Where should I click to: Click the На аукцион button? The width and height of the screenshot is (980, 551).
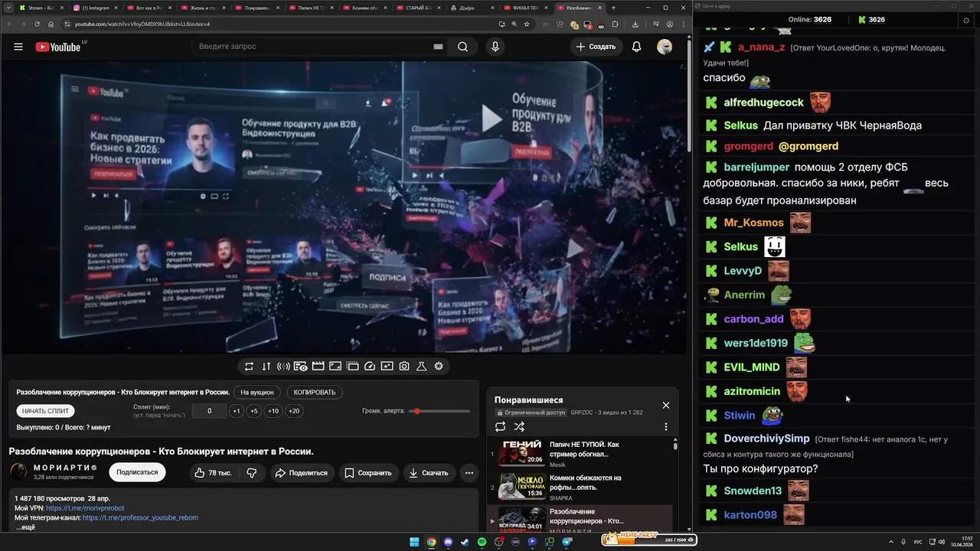click(x=256, y=392)
